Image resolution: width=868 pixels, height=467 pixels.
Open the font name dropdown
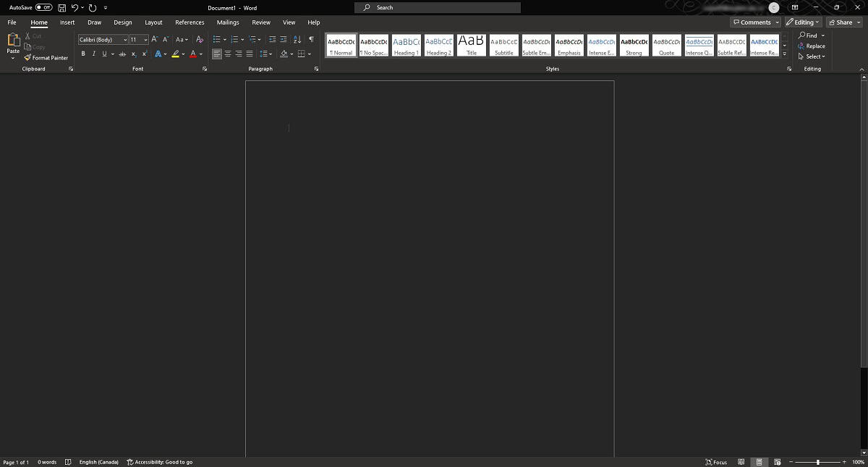click(x=125, y=40)
